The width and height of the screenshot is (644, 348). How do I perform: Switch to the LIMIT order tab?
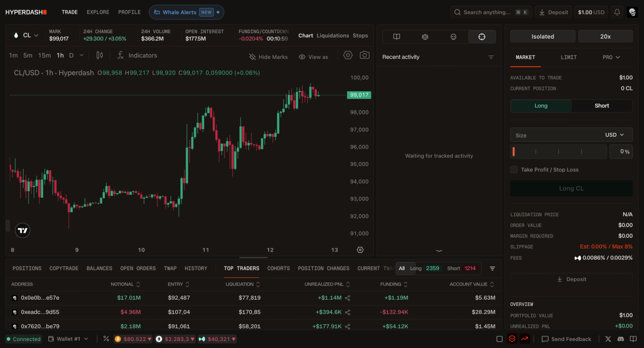569,57
